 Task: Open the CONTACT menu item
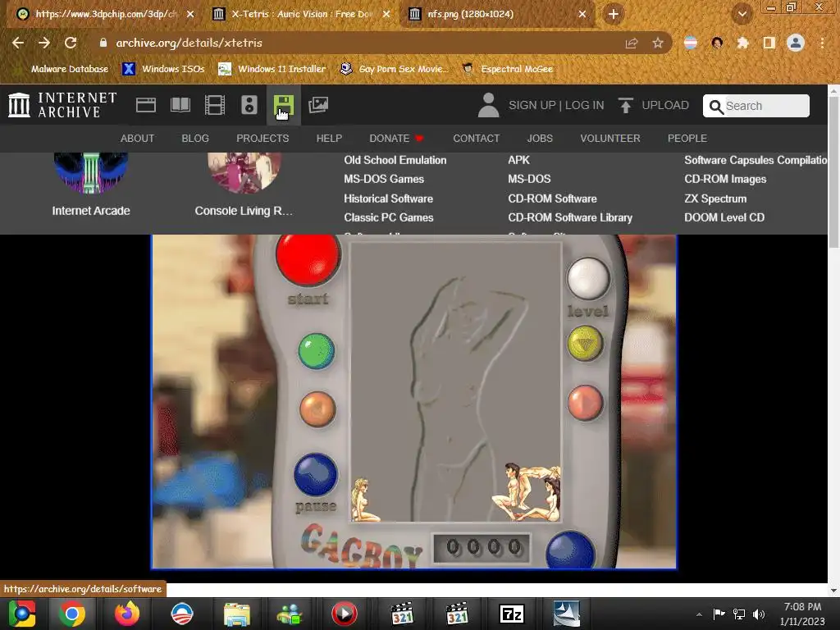coord(477,138)
